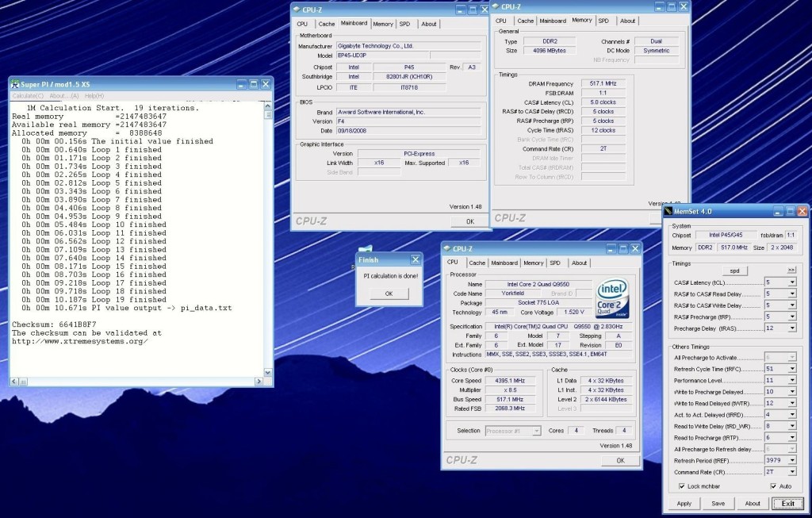
Task: Click Super Pi horizontal scrollbar right arrow
Action: [x=259, y=382]
